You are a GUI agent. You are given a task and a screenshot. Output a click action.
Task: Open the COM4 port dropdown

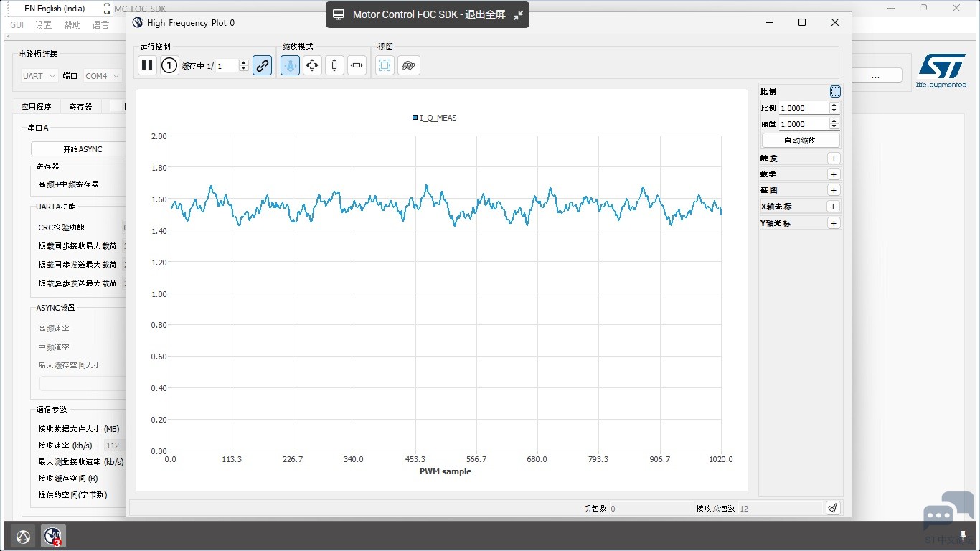[103, 76]
